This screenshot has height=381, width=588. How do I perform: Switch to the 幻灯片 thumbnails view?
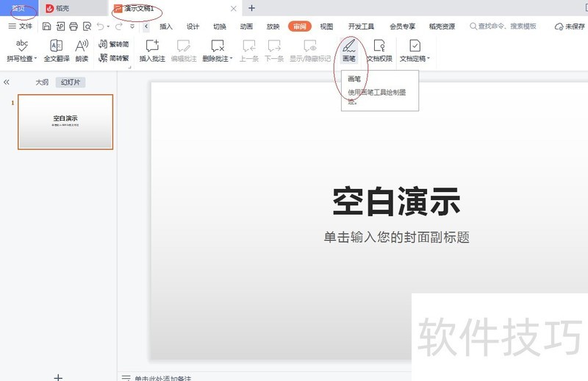coord(71,82)
